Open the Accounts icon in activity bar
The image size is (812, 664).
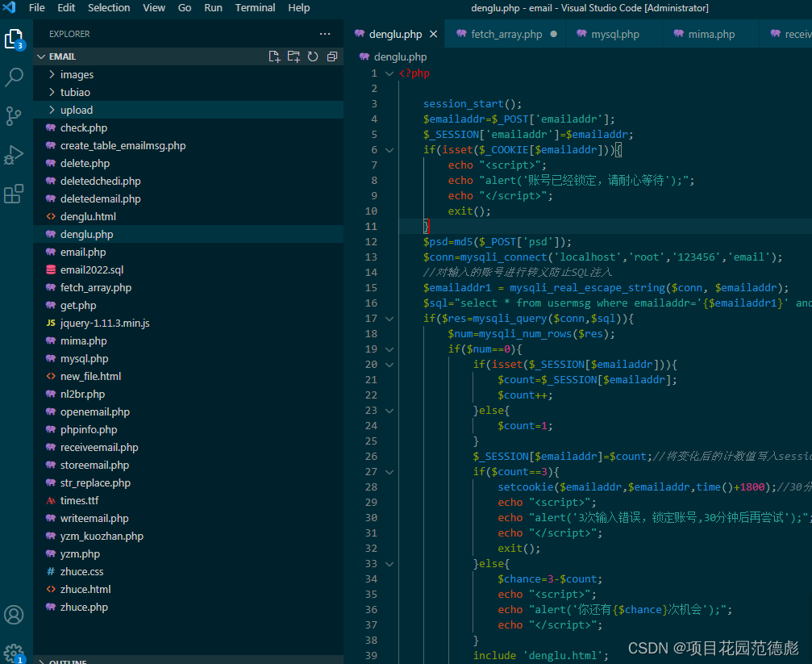[14, 615]
